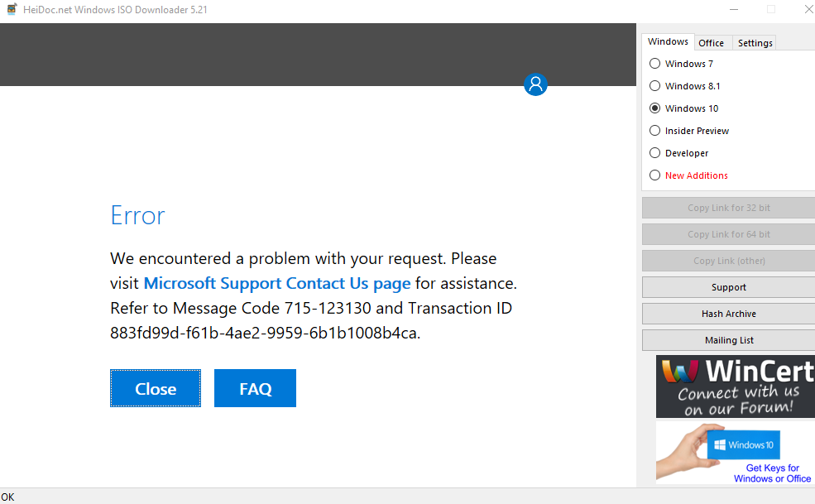Select the Windows 7 radio button

click(x=655, y=64)
